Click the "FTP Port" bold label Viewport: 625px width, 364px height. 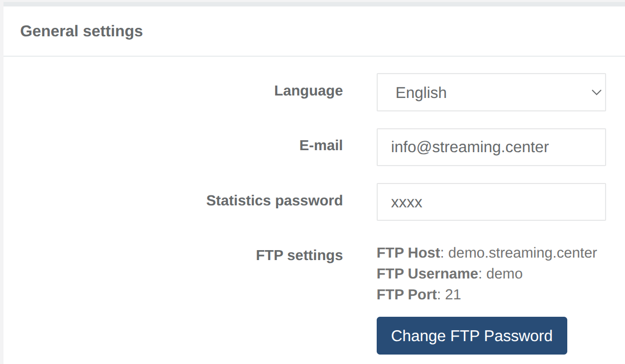click(407, 294)
